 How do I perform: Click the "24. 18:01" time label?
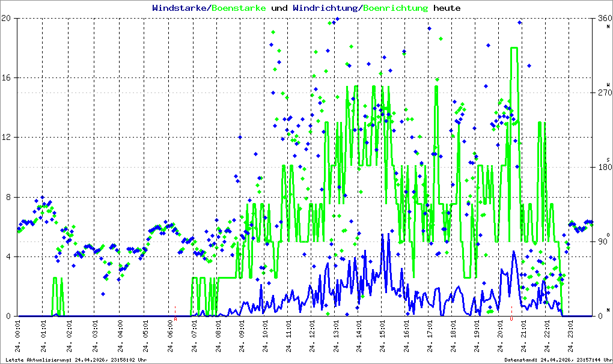[453, 336]
